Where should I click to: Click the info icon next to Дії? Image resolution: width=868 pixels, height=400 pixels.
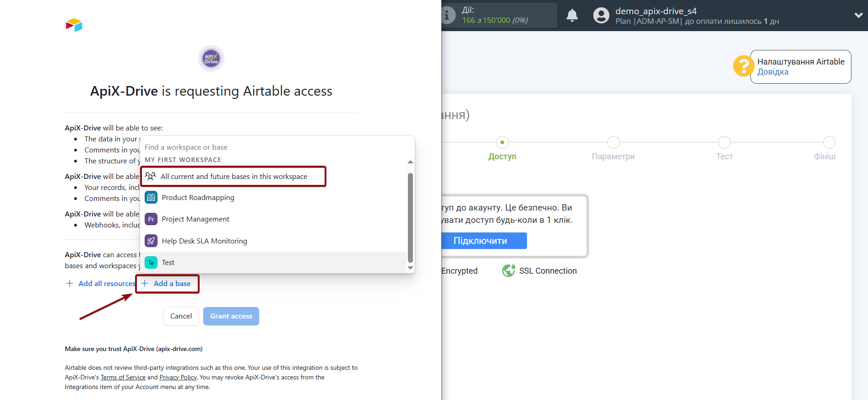[x=448, y=16]
